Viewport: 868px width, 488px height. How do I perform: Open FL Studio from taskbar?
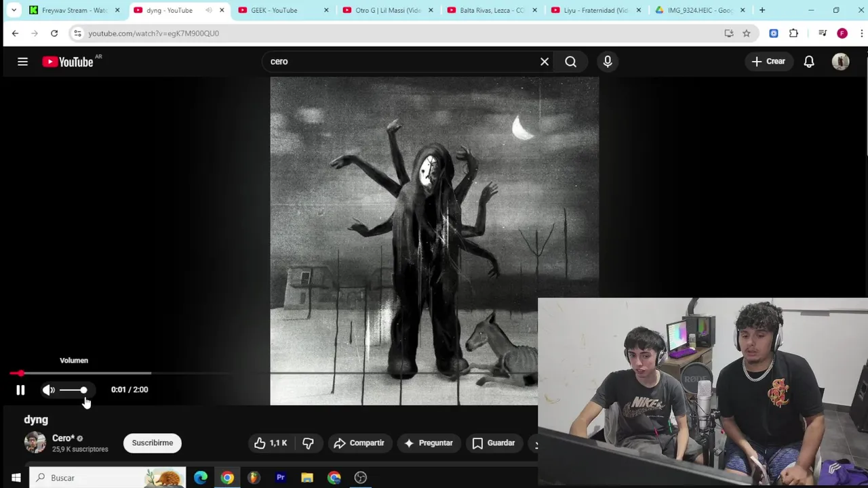[x=254, y=478]
